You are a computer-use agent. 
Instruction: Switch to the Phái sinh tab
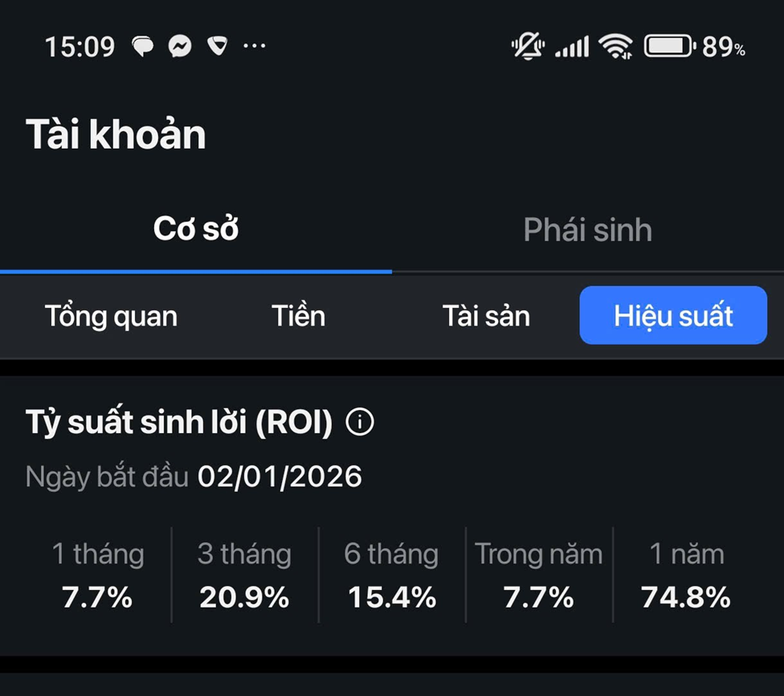(587, 230)
